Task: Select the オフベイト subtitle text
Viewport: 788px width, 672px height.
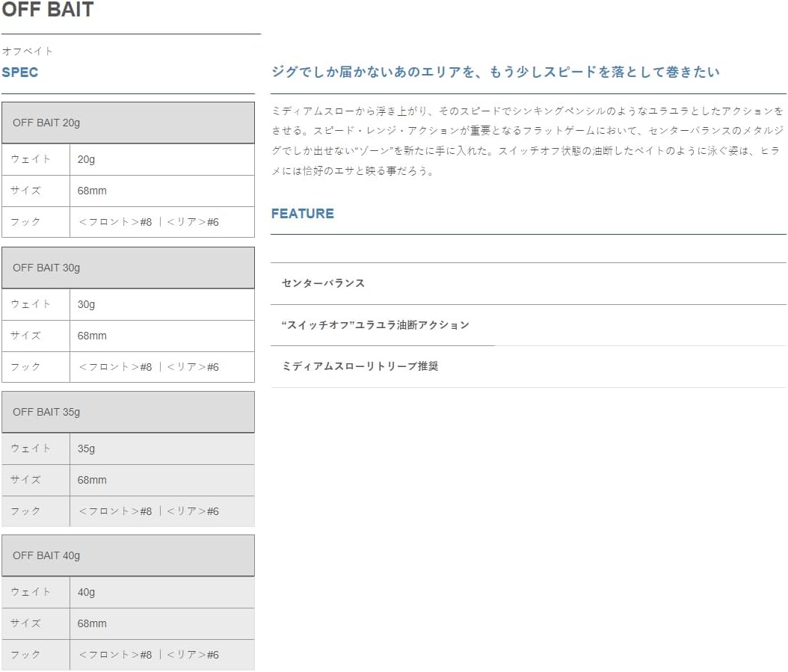Action: [x=28, y=52]
